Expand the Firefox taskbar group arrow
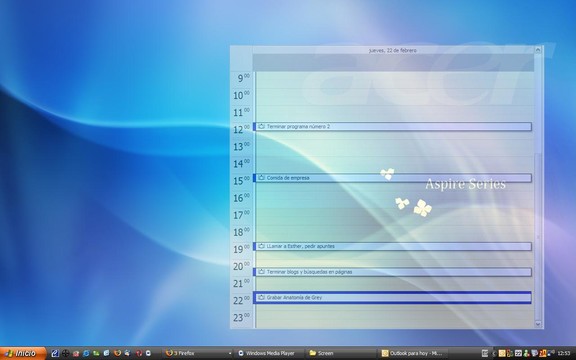Viewport: 576px width, 360px height. tap(230, 353)
